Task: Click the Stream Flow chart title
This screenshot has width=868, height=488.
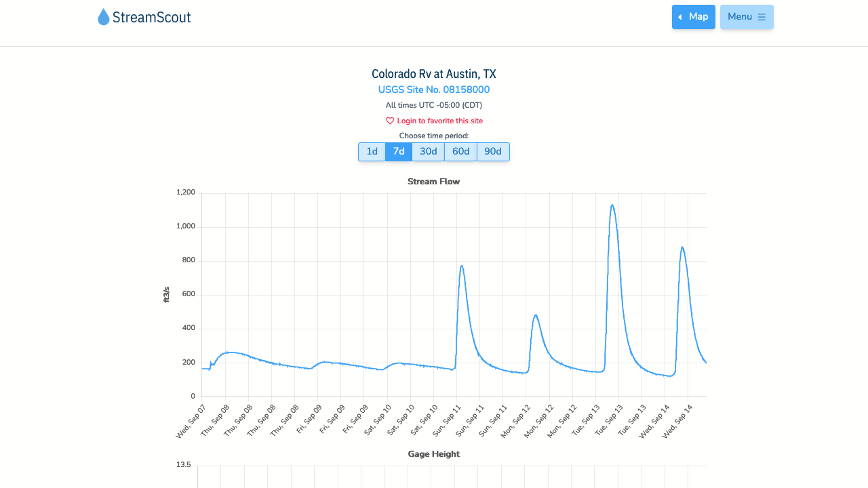Action: (434, 182)
